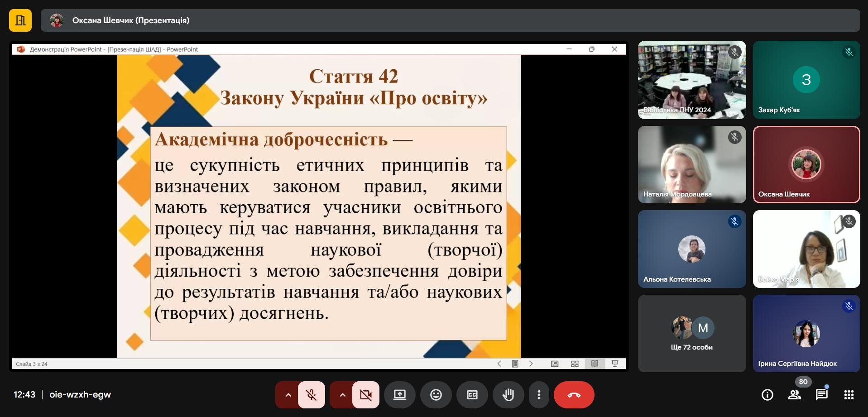Expand the audio settings chevron beside the microphone
Screen dimensions: 868x417
coord(288,395)
